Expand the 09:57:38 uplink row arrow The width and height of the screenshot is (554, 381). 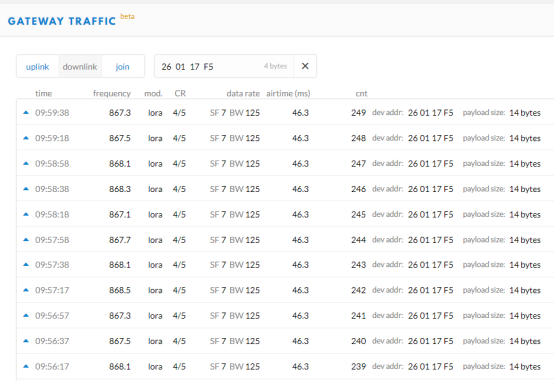coord(26,264)
